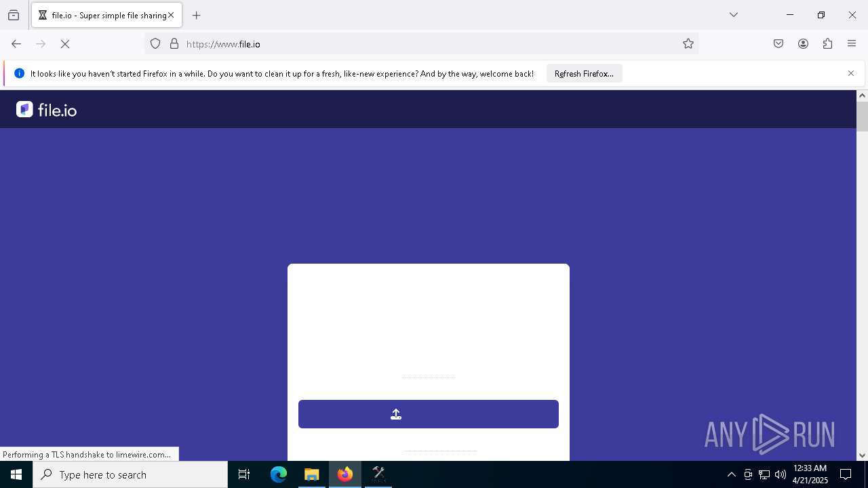View site security lock information

(174, 44)
